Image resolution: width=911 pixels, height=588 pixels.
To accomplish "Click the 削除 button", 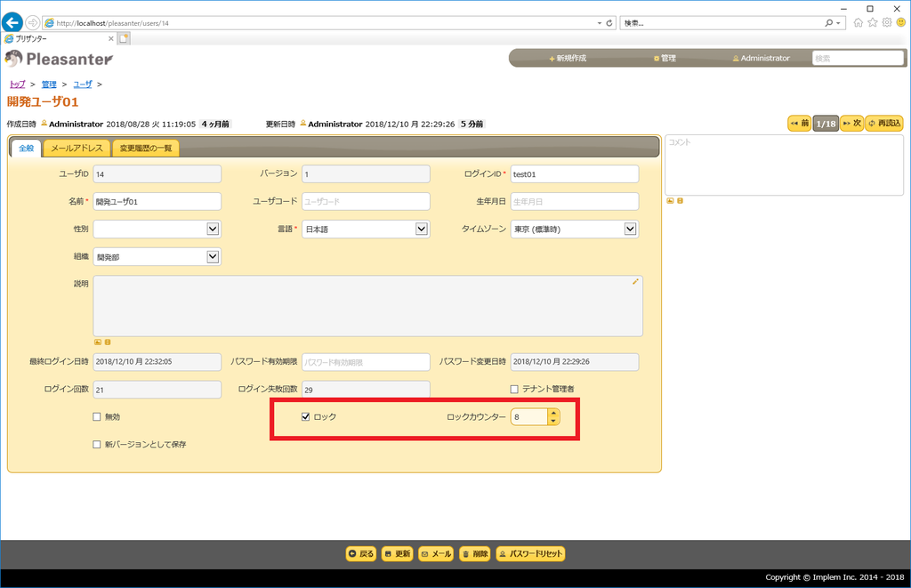I will coord(475,553).
